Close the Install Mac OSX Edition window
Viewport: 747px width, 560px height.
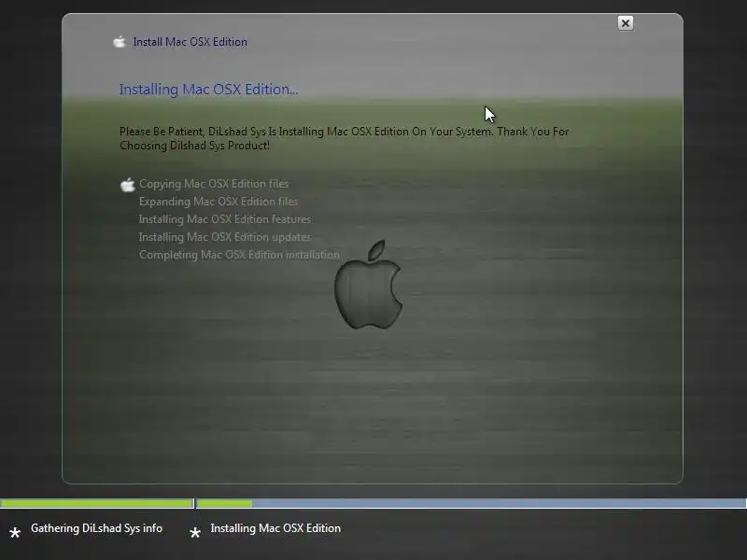[x=625, y=22]
